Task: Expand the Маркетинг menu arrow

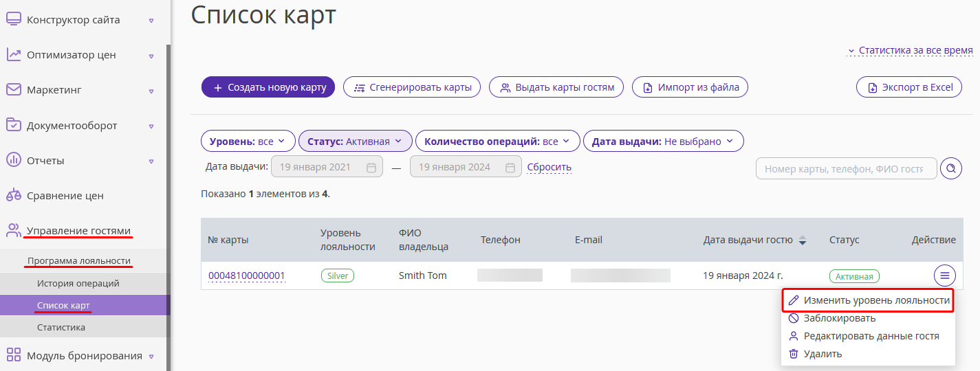Action: (x=151, y=90)
